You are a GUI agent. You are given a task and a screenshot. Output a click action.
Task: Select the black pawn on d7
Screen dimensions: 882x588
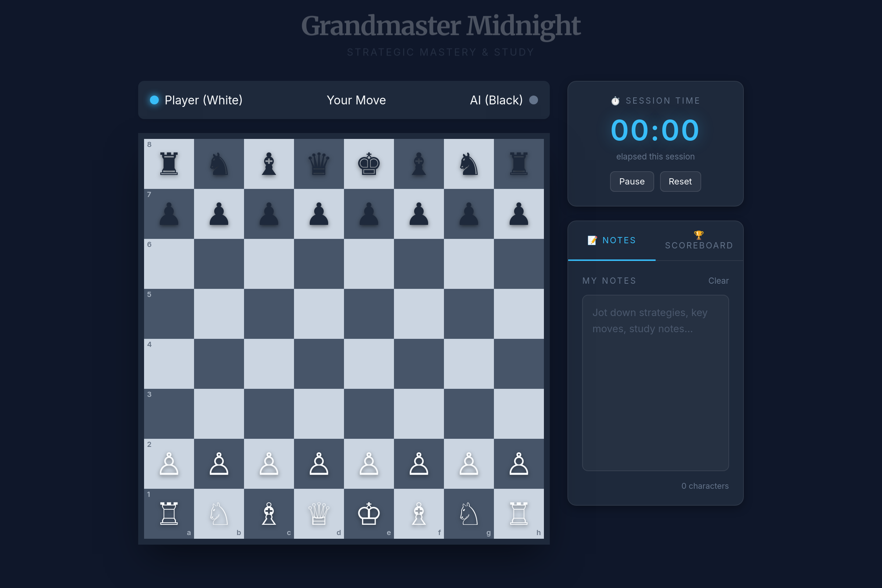pyautogui.click(x=319, y=214)
